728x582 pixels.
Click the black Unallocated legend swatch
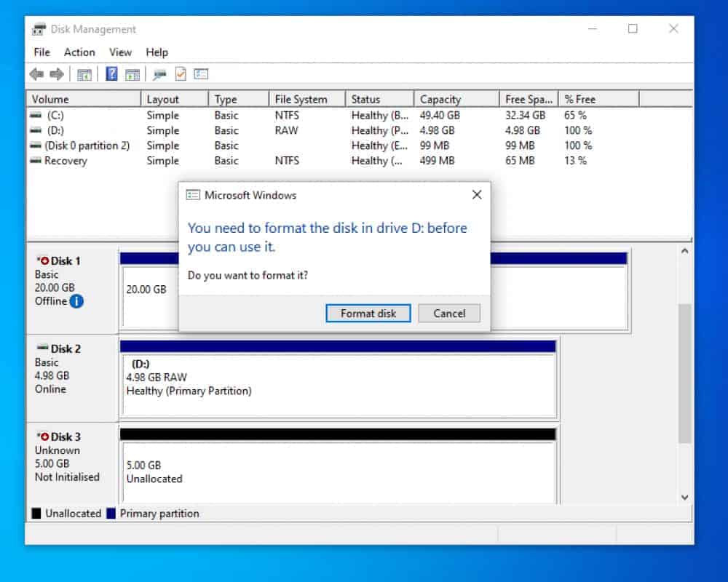coord(35,513)
